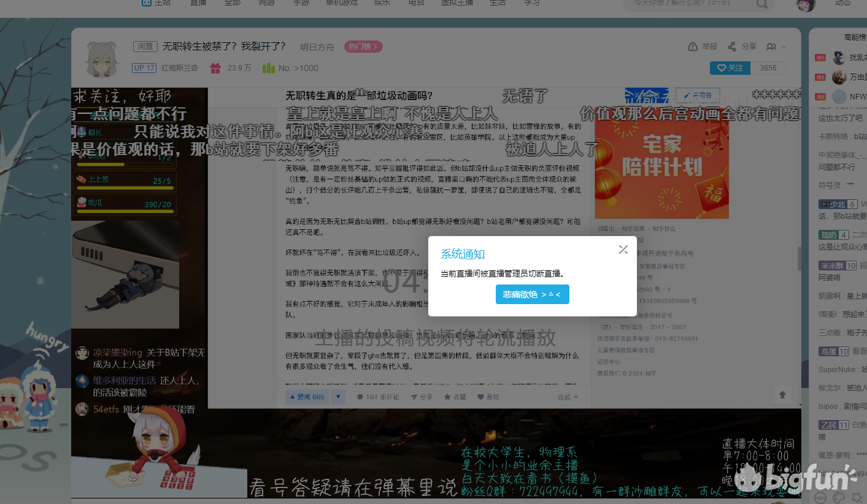Click chat username 卡斯特略
Image resolution: width=867 pixels, height=504 pixels.
pos(833,136)
